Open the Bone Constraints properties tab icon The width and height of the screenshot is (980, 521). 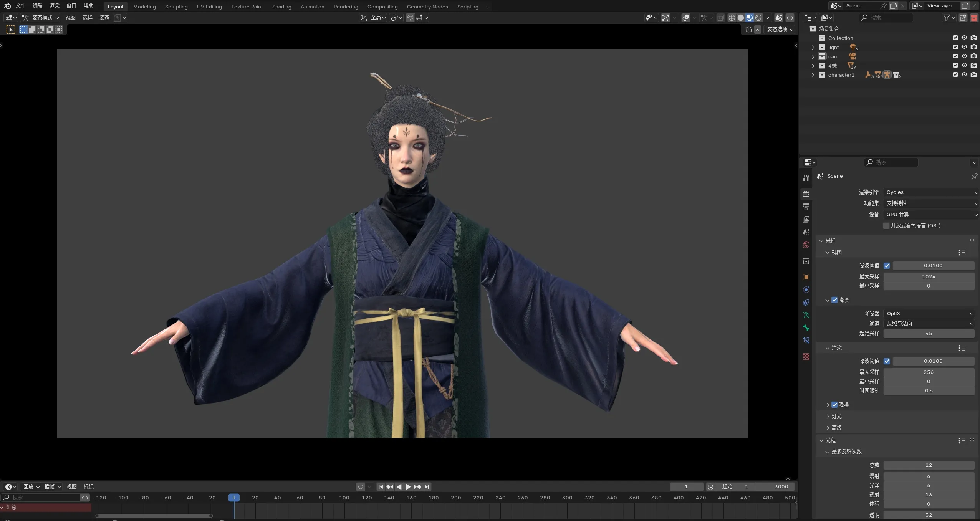coord(806,341)
